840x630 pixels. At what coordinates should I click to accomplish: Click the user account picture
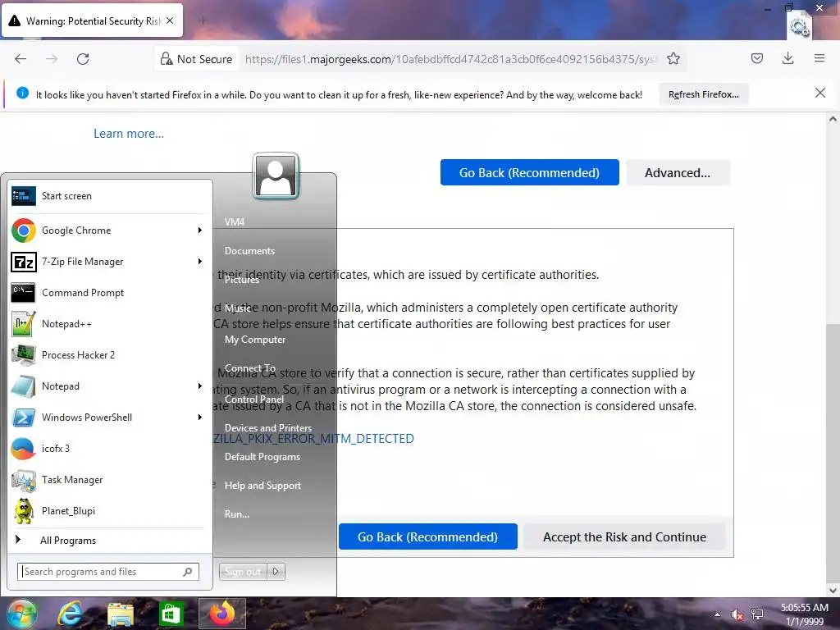coord(276,176)
